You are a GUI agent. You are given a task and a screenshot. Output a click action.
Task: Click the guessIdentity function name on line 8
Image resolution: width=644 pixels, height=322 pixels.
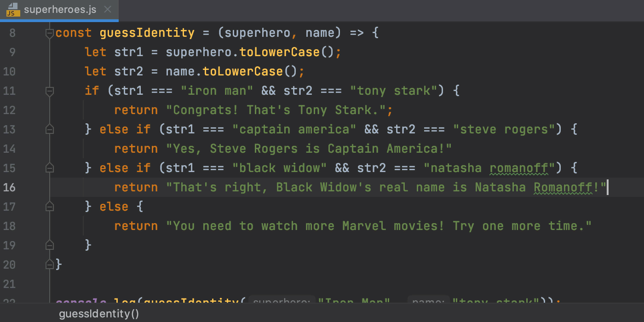(x=147, y=33)
